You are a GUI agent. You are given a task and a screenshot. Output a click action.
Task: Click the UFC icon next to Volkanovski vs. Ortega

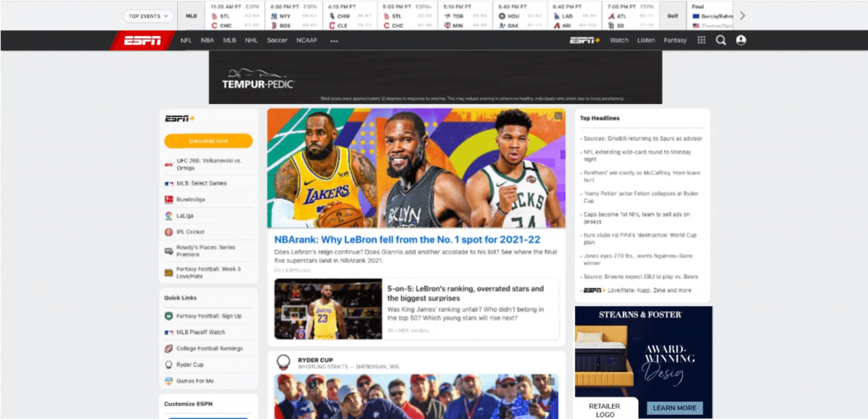click(169, 164)
